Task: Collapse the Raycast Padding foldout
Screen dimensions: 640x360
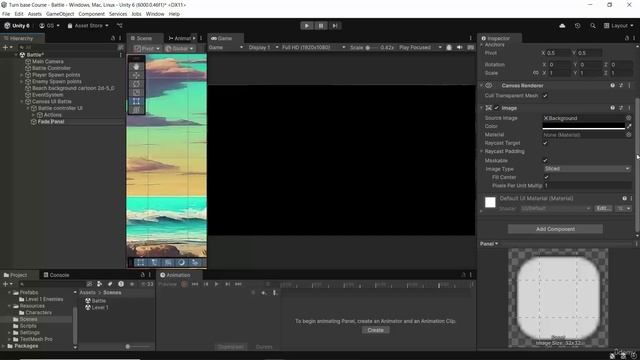Action: [x=482, y=151]
